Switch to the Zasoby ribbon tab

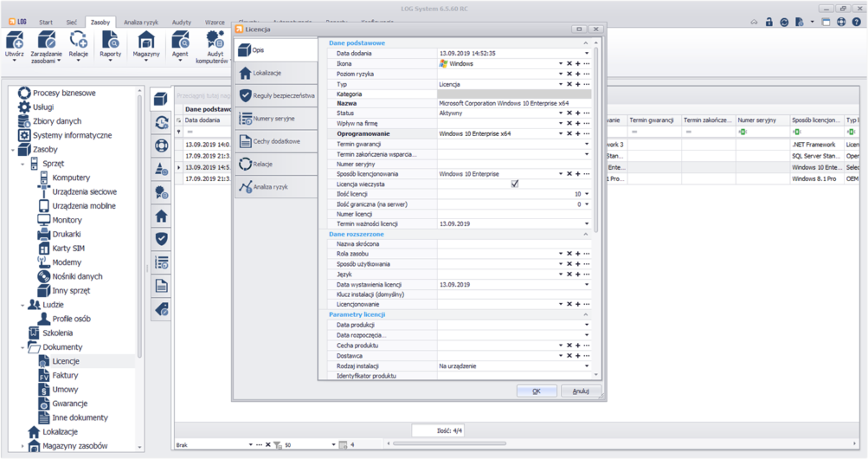100,23
